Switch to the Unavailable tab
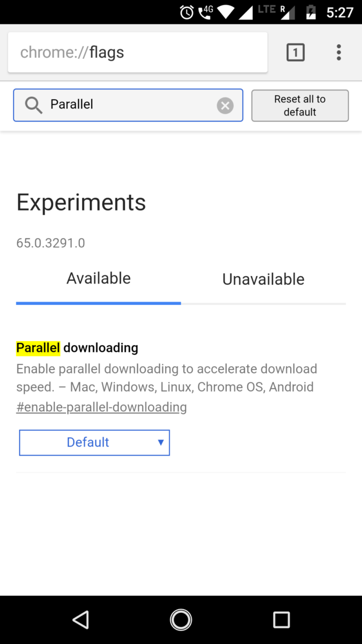362x644 pixels. tap(263, 279)
